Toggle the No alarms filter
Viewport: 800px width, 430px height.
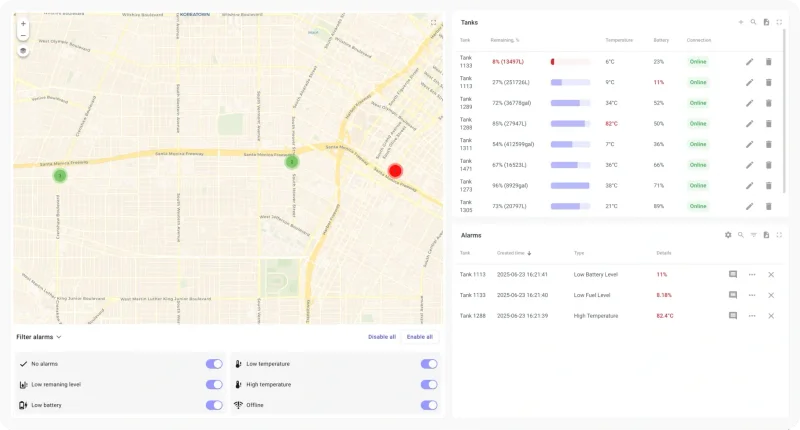tap(214, 364)
